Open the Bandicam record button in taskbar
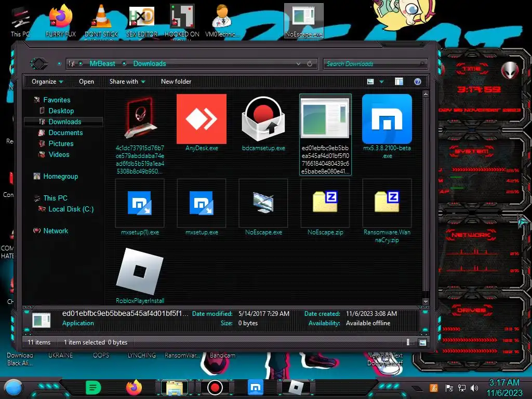The image size is (532, 399). (x=215, y=388)
